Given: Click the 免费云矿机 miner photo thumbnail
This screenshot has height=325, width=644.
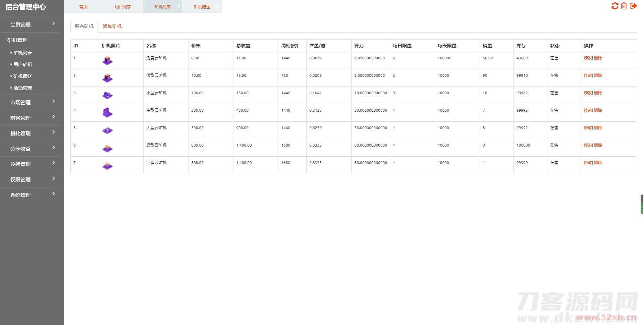Looking at the screenshot, I should click(x=107, y=61).
